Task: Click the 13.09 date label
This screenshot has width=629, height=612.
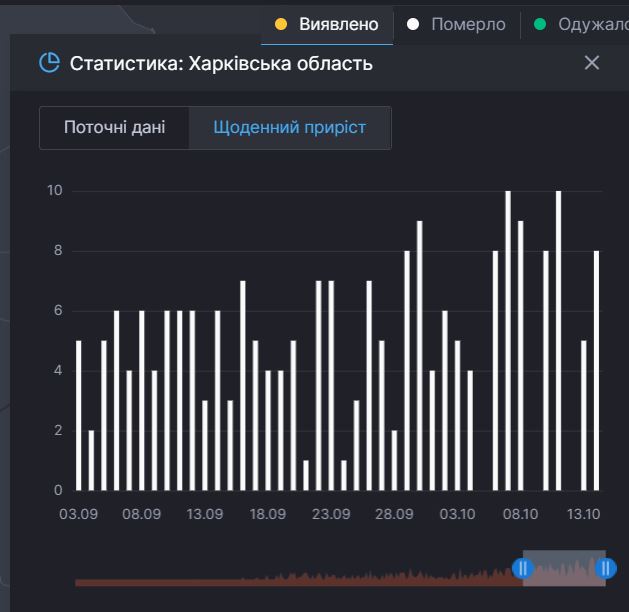Action: (x=205, y=514)
